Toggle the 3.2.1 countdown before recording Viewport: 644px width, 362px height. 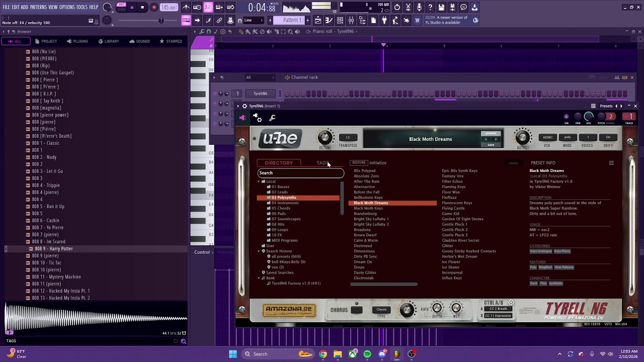[208, 8]
